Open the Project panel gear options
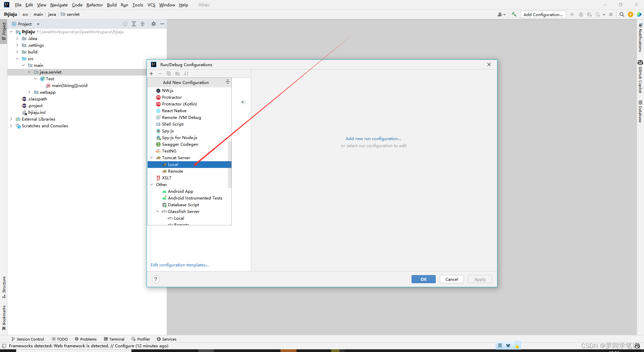 (154, 24)
